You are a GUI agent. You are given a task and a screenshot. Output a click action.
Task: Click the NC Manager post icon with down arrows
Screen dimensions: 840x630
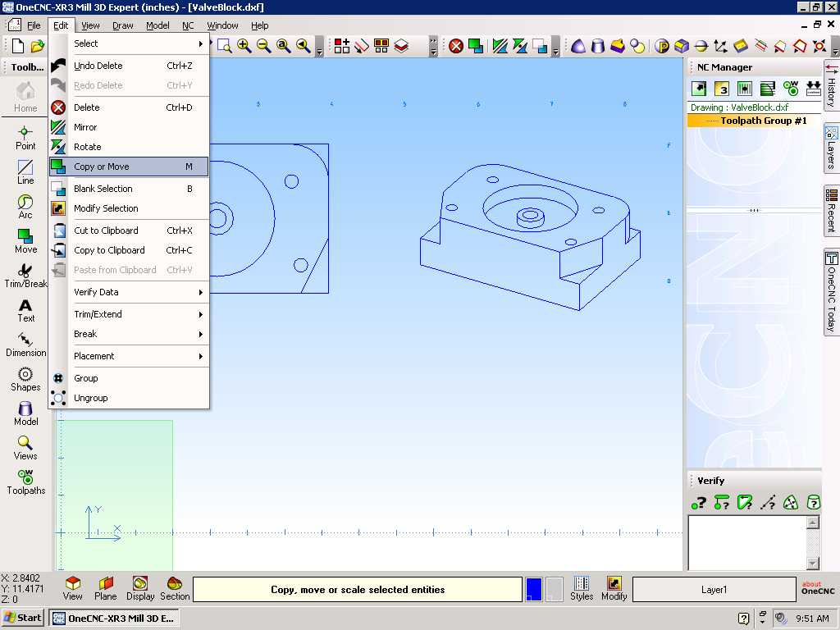pos(813,89)
